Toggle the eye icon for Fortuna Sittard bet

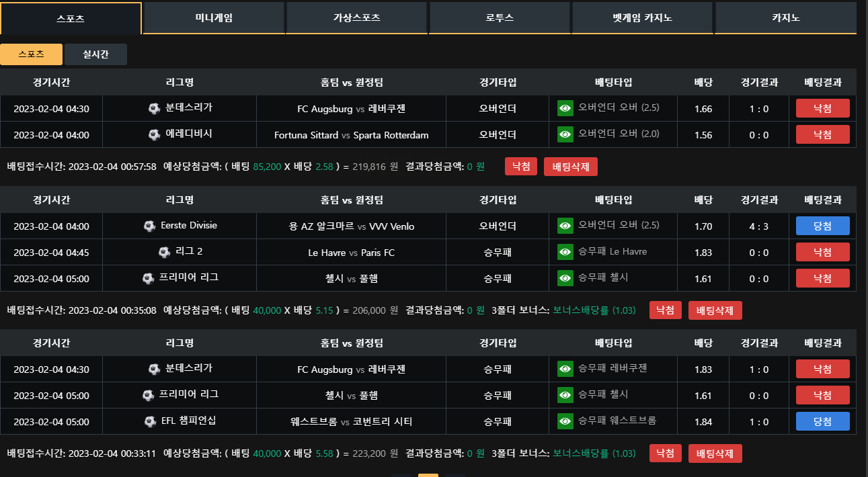point(565,134)
